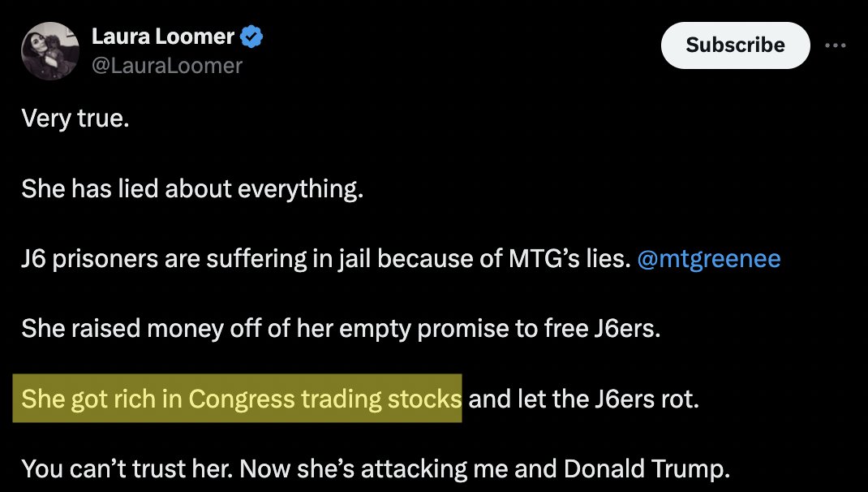868x492 pixels.
Task: Click the words "Now she's attacking me"
Action: [376, 468]
